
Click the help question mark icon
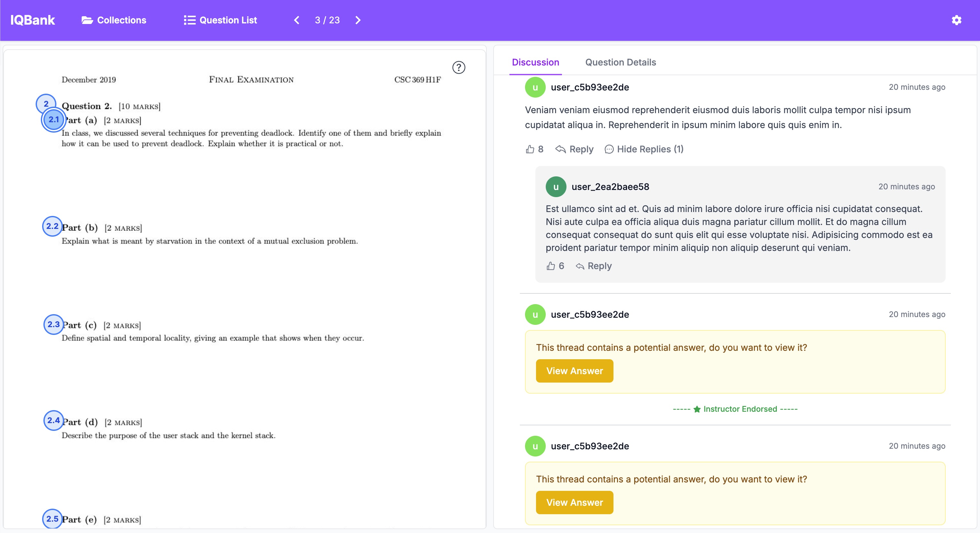click(x=459, y=67)
